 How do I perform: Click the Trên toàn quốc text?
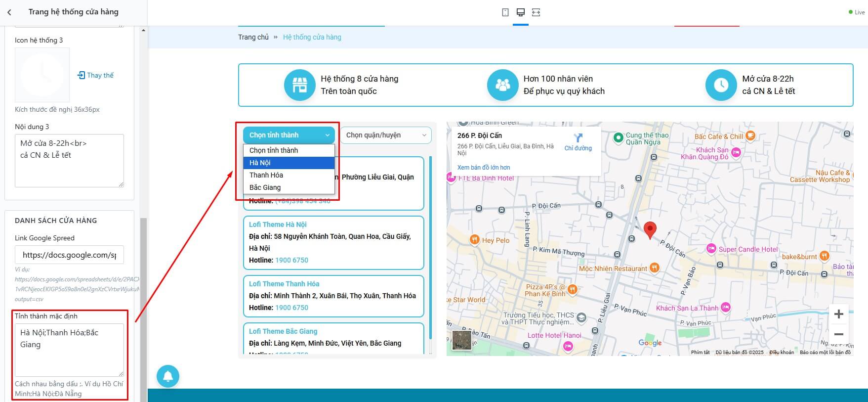click(x=349, y=91)
